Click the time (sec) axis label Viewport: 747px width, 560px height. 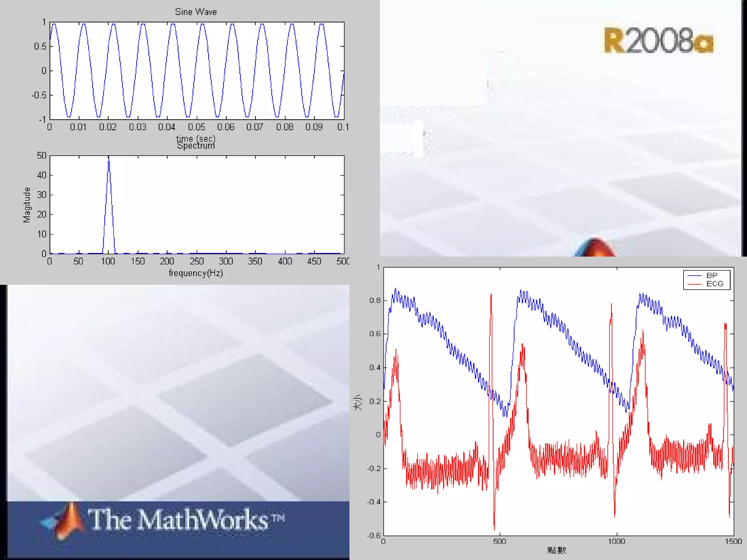coord(196,138)
